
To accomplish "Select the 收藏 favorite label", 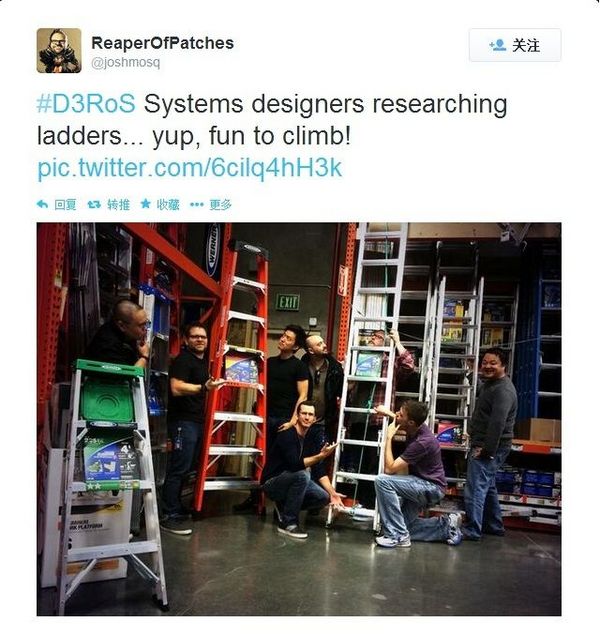I will (x=168, y=204).
